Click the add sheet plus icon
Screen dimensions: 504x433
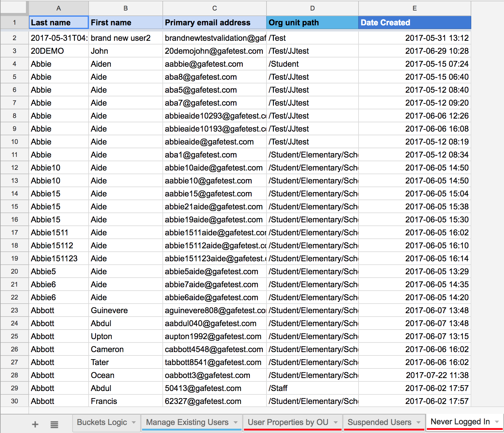(x=35, y=424)
